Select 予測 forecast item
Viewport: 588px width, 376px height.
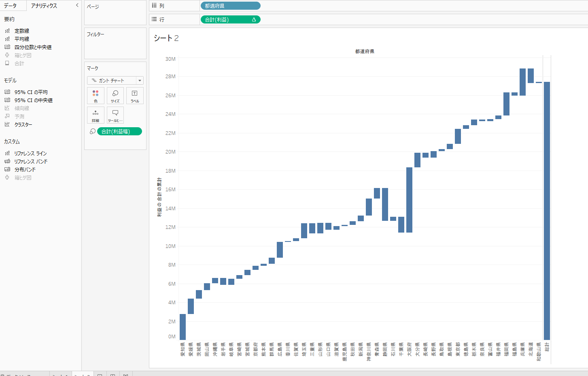click(x=19, y=116)
